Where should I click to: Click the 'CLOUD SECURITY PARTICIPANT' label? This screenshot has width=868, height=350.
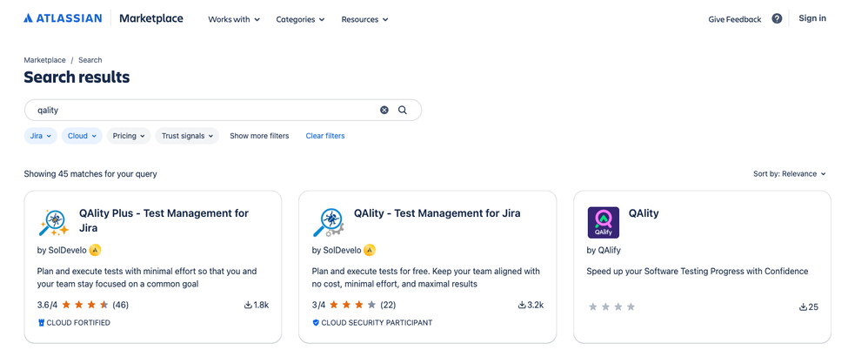coord(377,323)
